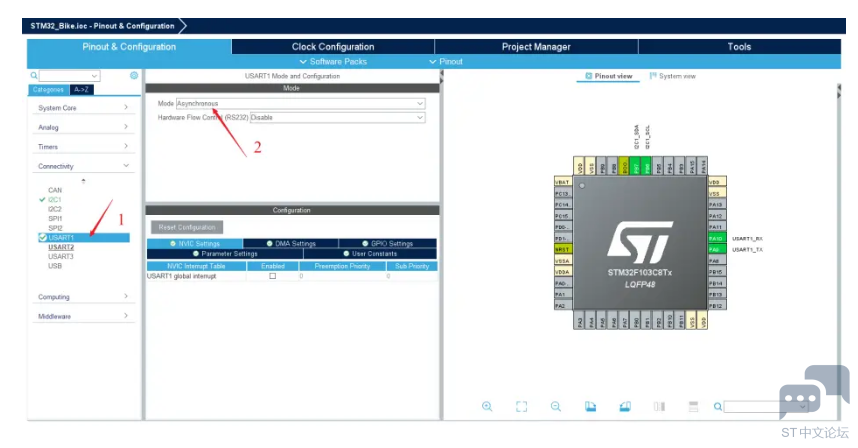Select I2C1 in the Connectivity list

(54, 200)
